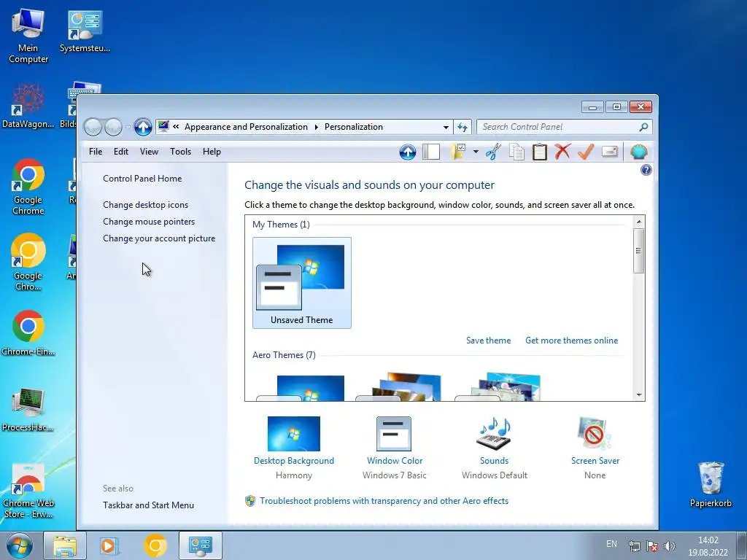Click Change mouse pointers link
Viewport: 747px width, 560px height.
coord(149,222)
